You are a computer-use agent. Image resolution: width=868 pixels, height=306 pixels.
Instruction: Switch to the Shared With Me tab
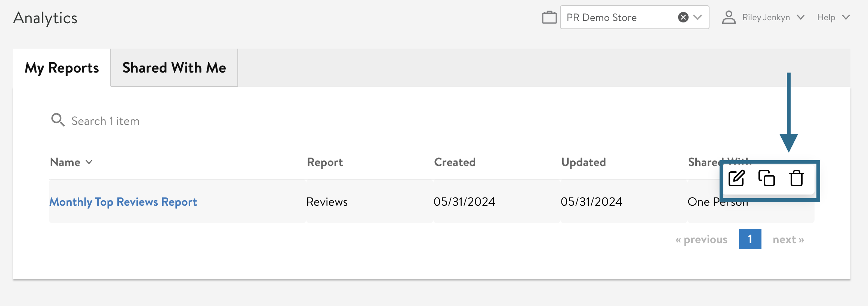tap(174, 68)
